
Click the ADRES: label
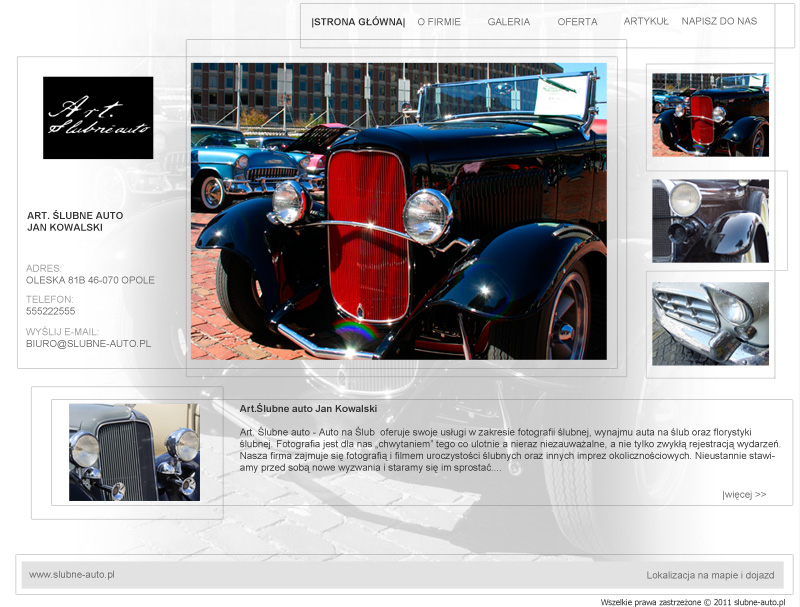(44, 268)
